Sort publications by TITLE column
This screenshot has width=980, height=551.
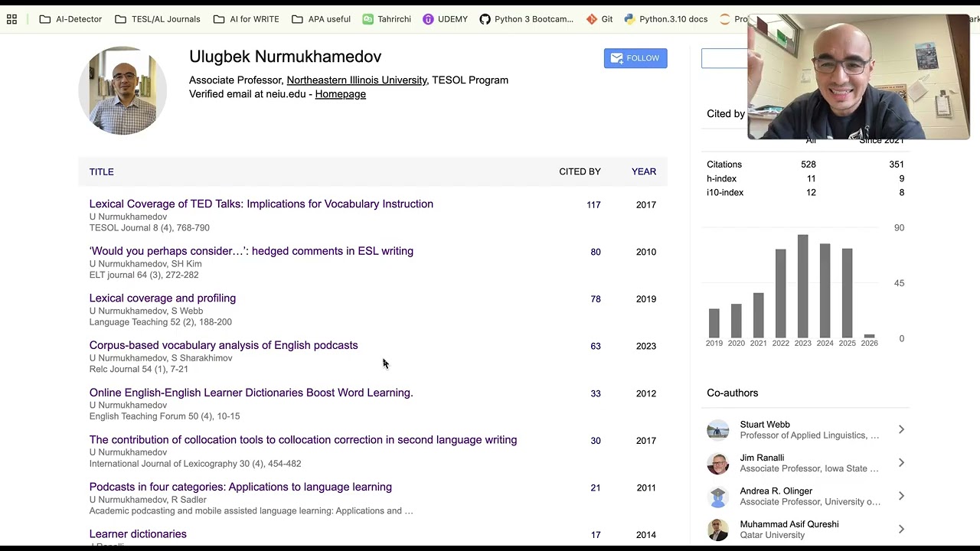click(101, 171)
